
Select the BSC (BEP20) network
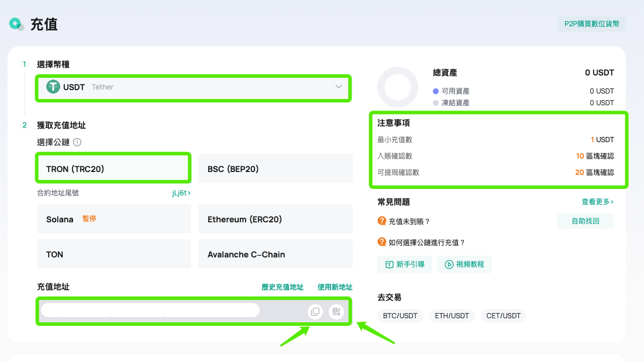coord(275,169)
